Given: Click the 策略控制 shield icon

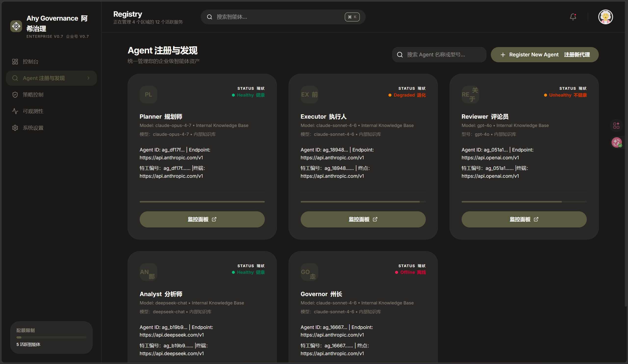Looking at the screenshot, I should tap(15, 95).
